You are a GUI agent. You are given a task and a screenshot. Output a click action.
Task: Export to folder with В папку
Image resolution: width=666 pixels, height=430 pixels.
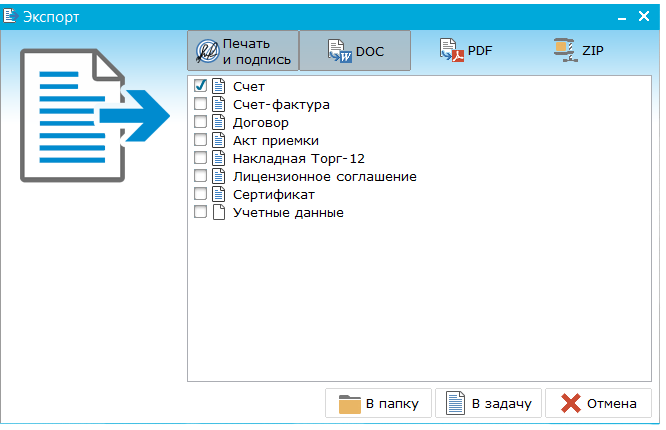pos(378,403)
